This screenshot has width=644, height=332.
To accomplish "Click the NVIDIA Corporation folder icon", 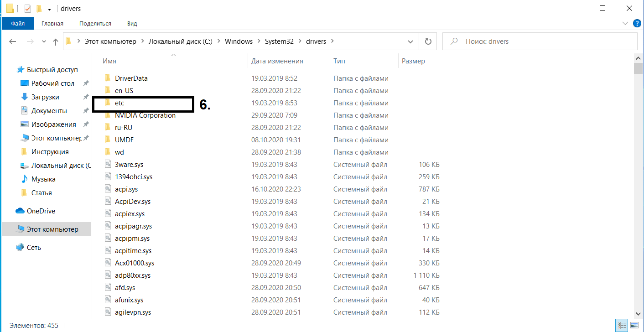I will point(108,115).
